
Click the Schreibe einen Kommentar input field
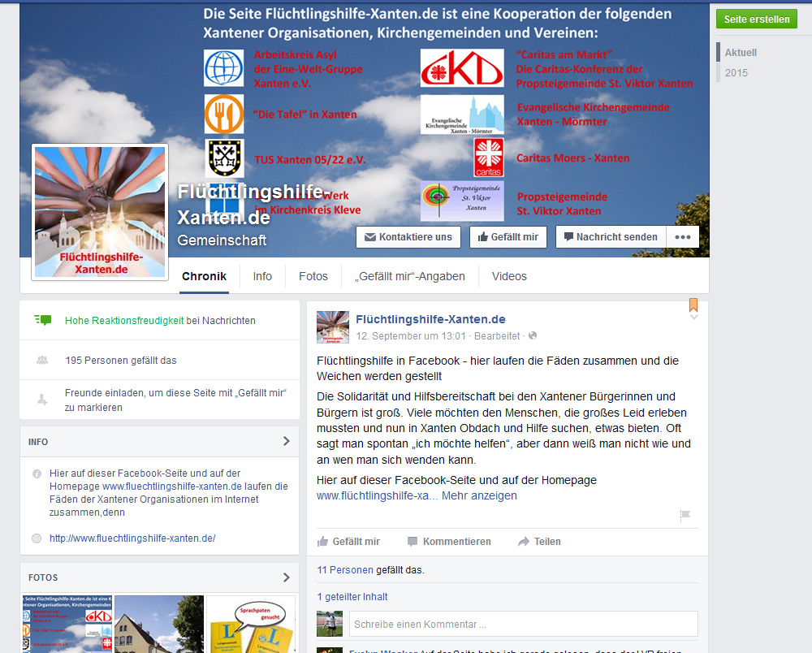(x=524, y=624)
